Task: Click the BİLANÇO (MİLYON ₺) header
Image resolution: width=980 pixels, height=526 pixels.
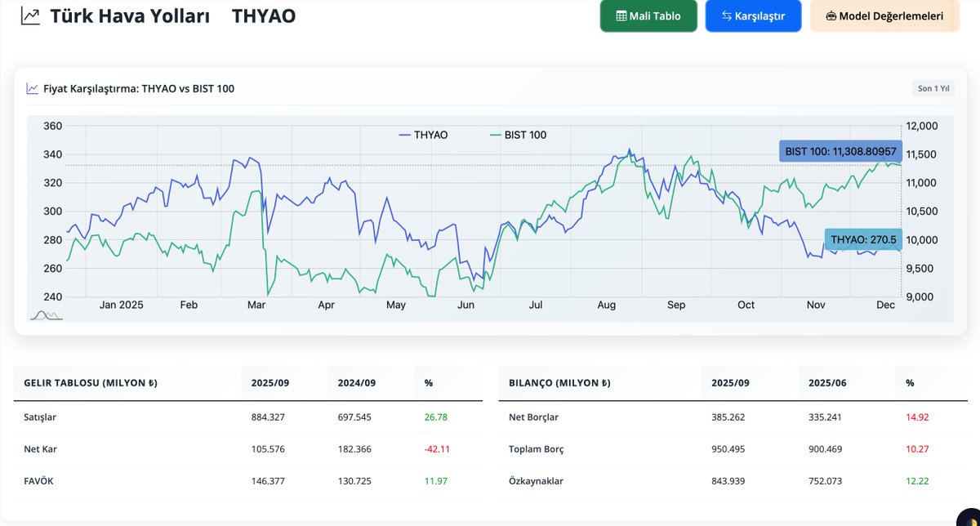Action: pyautogui.click(x=559, y=383)
